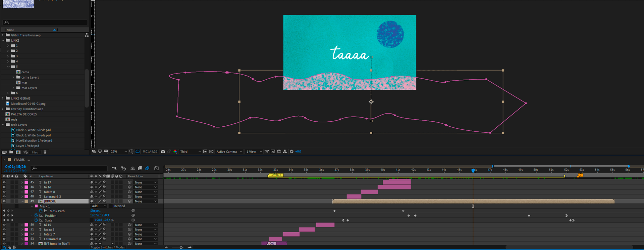
Task: Toggle the lock switch for Lararararà 3
Action: pyautogui.click(x=16, y=197)
